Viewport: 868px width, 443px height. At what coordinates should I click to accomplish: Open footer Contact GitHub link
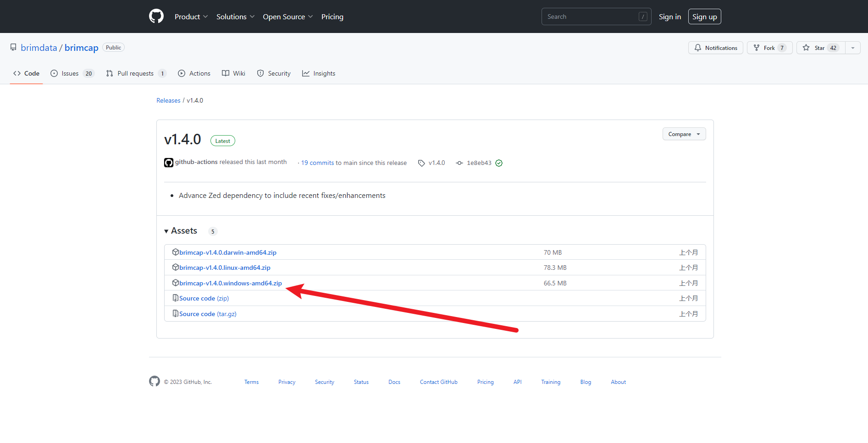[439, 382]
